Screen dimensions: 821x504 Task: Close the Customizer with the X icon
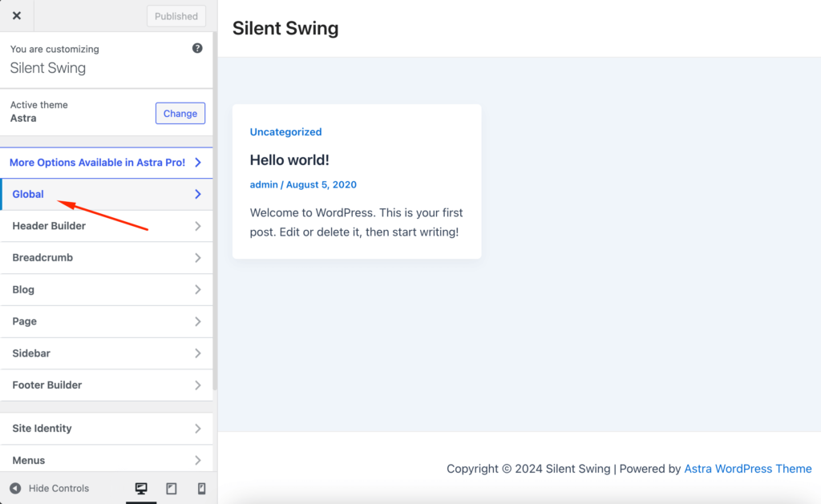tap(17, 16)
